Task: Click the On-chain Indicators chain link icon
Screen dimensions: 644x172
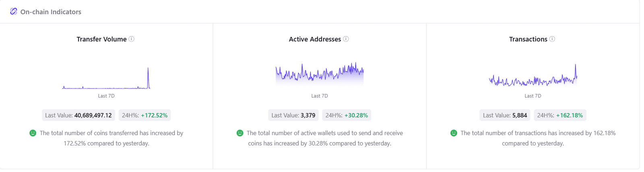Action: 14,11
